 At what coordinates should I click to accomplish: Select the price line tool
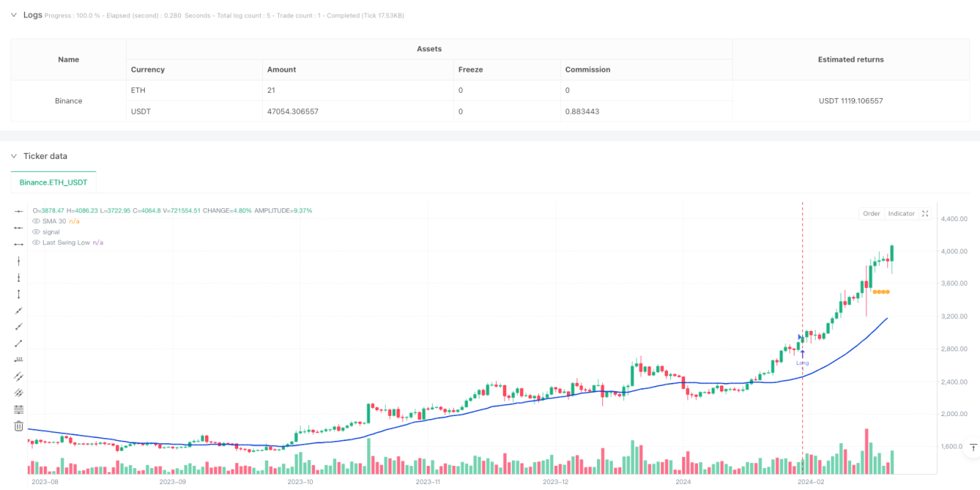point(19,360)
